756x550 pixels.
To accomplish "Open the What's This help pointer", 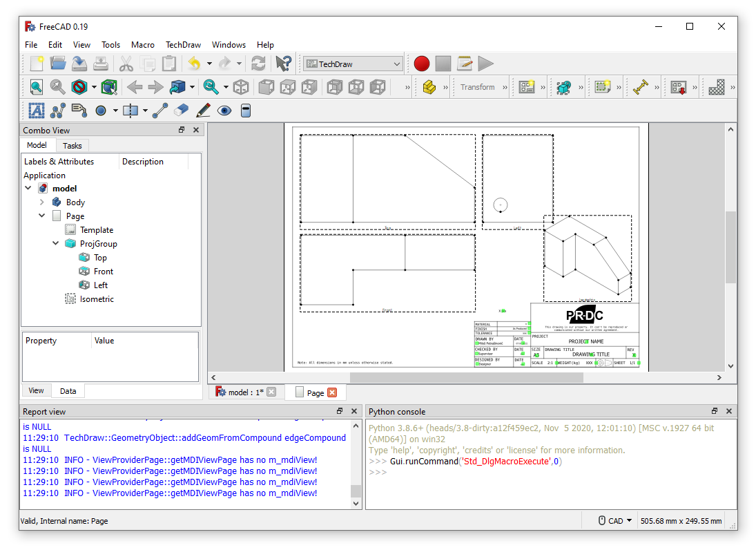I will (x=283, y=64).
